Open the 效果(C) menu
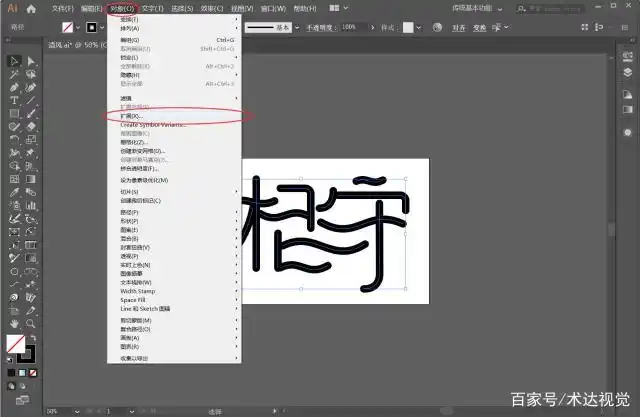640x417 pixels. click(212, 8)
